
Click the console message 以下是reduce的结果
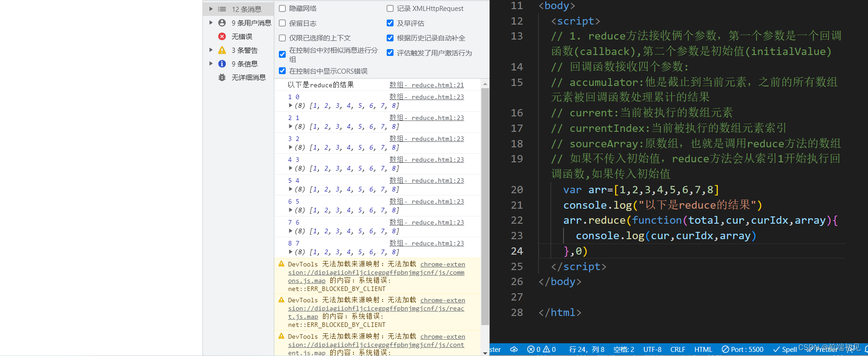click(x=321, y=85)
